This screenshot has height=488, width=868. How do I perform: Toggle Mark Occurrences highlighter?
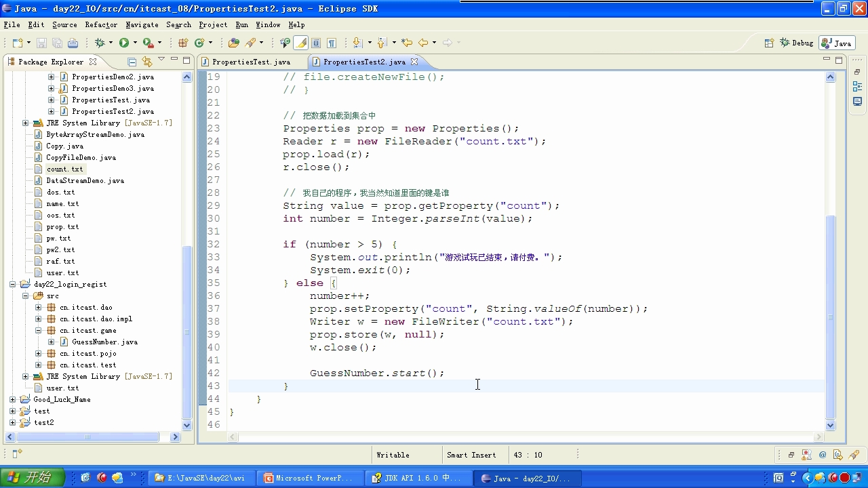pos(301,43)
